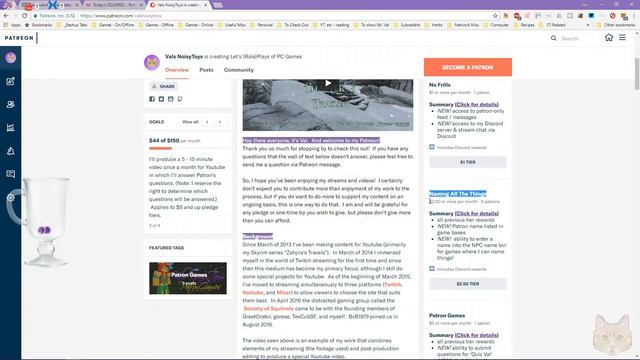
Task: Open the Chrome three-dot menu
Action: click(635, 16)
